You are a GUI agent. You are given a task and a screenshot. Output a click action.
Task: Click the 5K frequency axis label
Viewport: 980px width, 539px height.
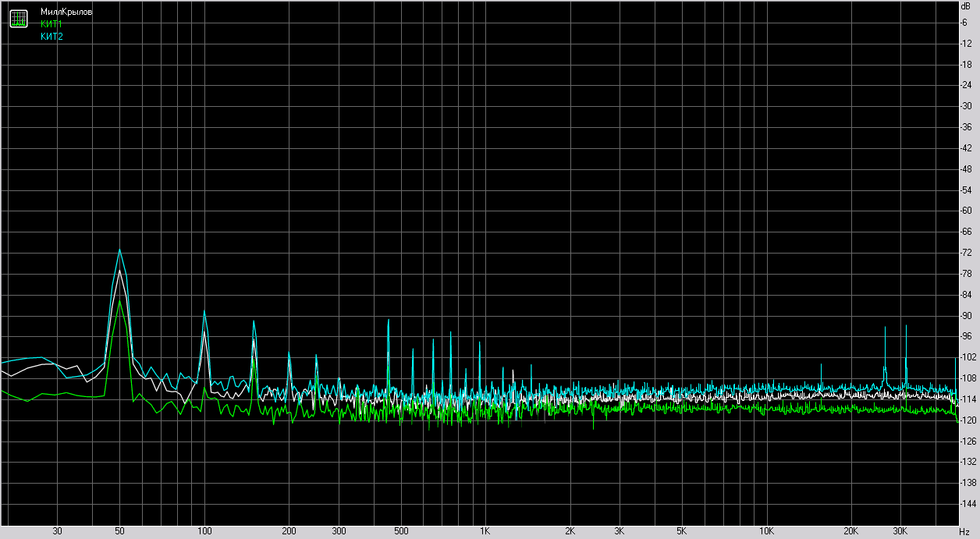pyautogui.click(x=682, y=532)
